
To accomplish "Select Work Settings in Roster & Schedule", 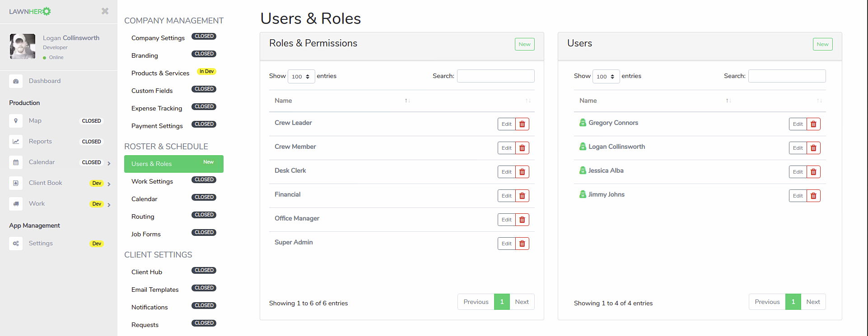I will [x=152, y=181].
